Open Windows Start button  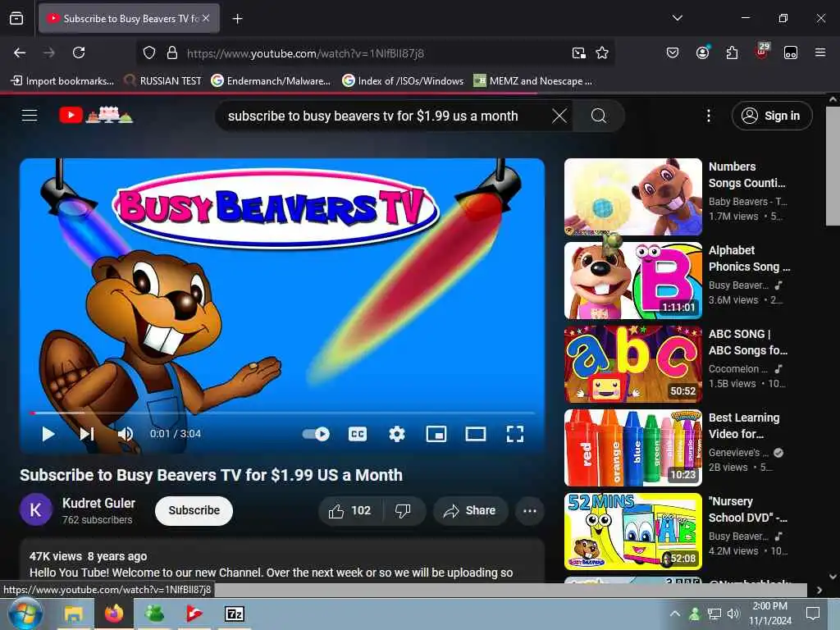[x=25, y=614]
